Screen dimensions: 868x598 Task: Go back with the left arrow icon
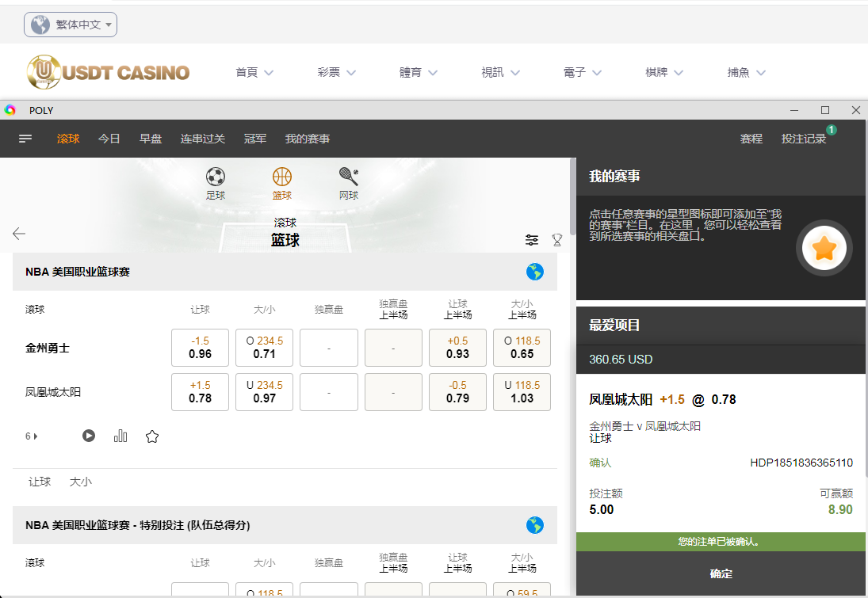tap(19, 234)
